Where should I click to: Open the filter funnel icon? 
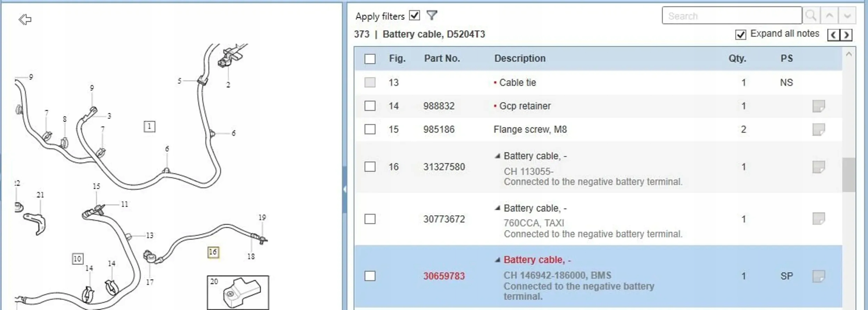point(432,15)
